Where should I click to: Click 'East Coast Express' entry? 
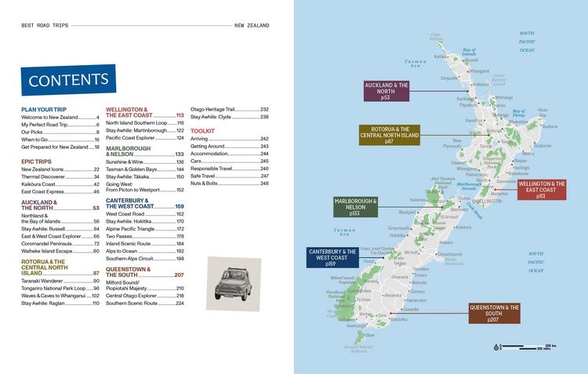(60, 191)
